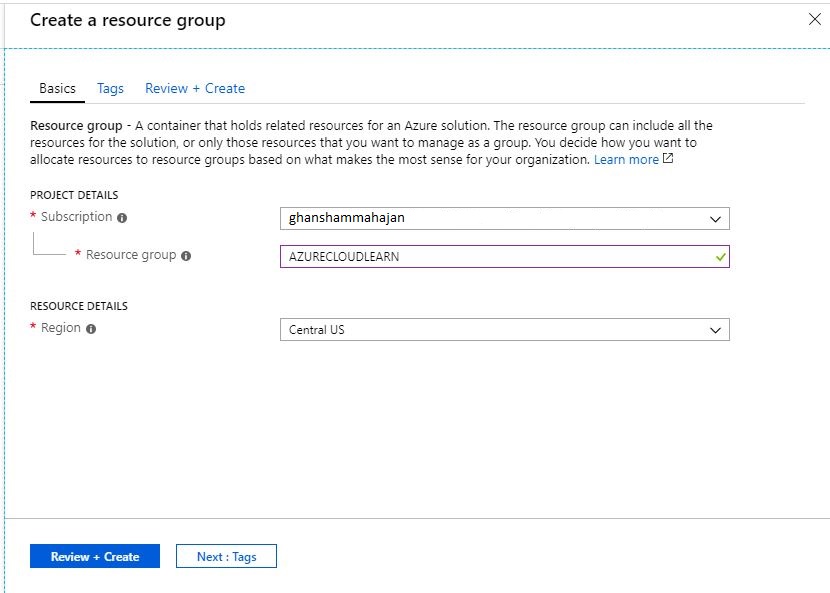The width and height of the screenshot is (830, 593).
Task: Click the external link icon beside Learn more
Action: coord(669,158)
